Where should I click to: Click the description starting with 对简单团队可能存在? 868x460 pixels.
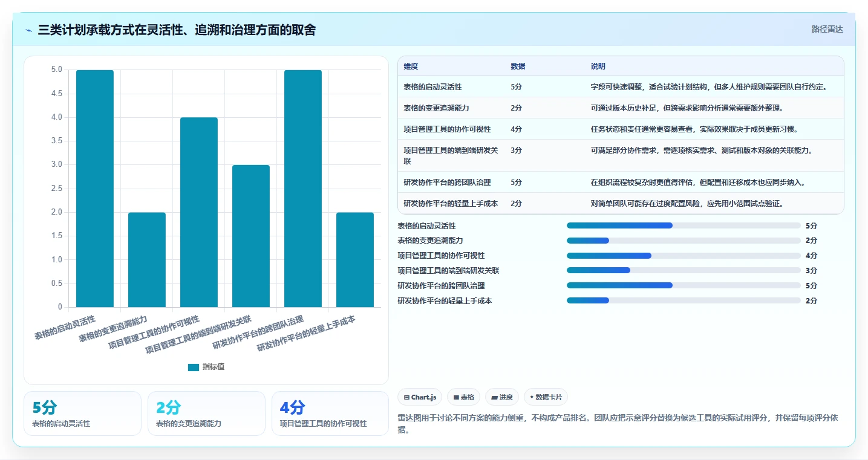687,204
